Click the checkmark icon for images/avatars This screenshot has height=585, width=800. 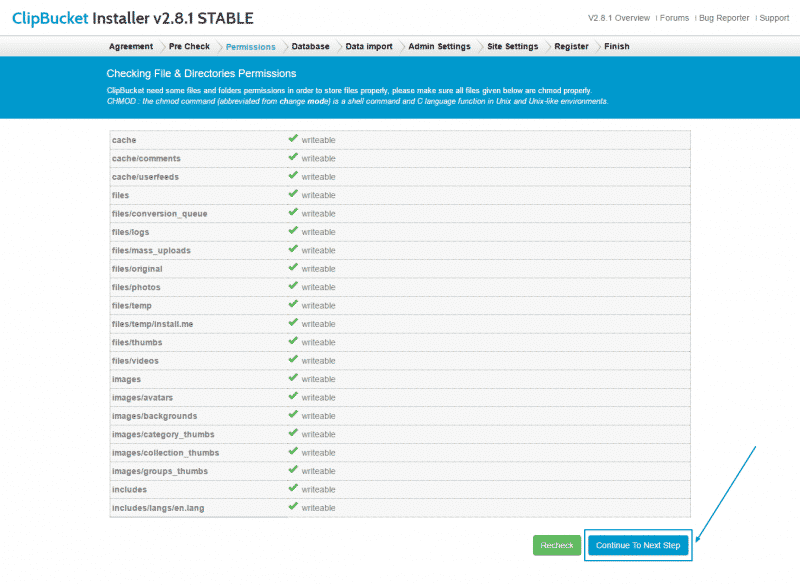[x=293, y=397]
